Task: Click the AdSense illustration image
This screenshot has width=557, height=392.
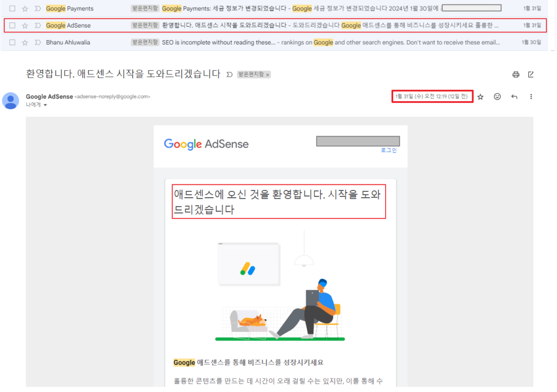Action: click(x=280, y=286)
